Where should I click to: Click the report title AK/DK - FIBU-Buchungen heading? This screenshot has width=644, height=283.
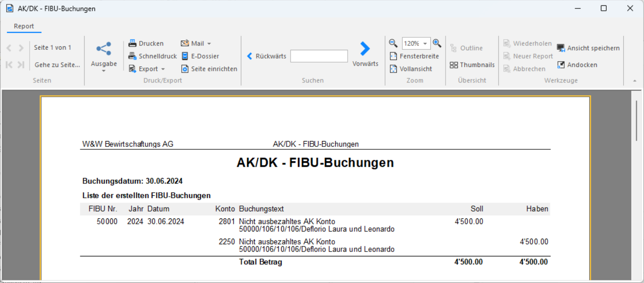315,163
